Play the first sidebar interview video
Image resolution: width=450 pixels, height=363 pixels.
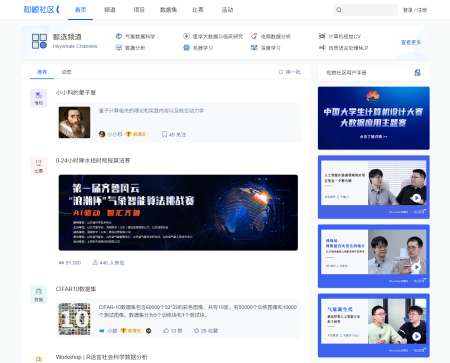[416, 198]
